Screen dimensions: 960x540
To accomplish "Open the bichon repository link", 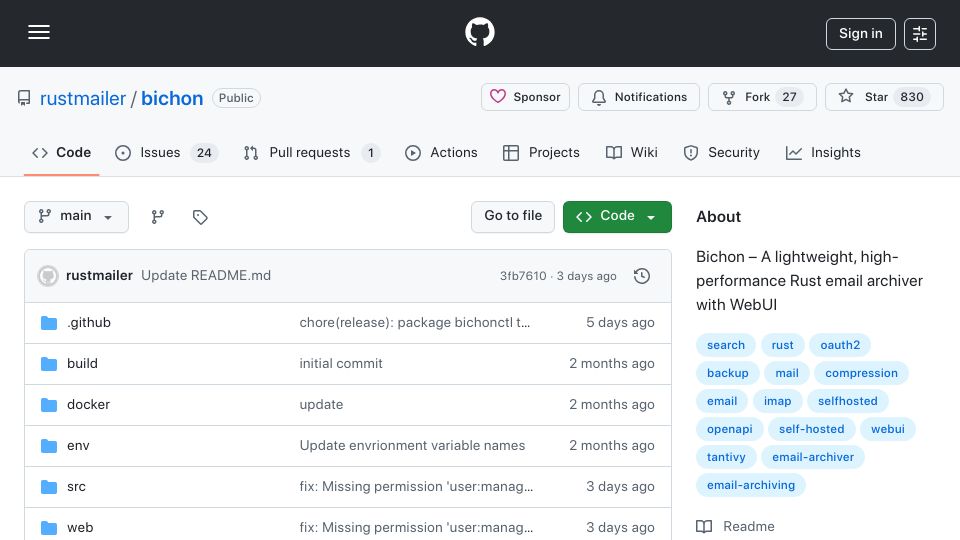I will click(x=172, y=98).
